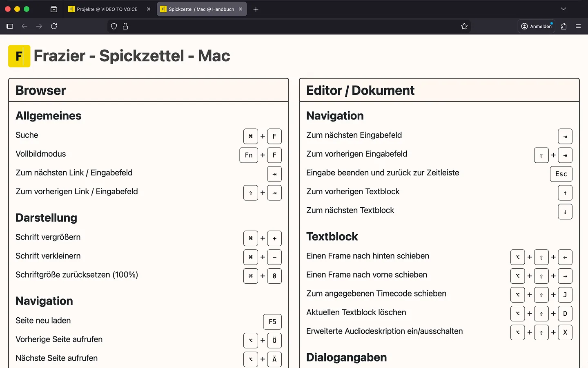
Task: Open the hamburger application menu
Action: (x=578, y=26)
